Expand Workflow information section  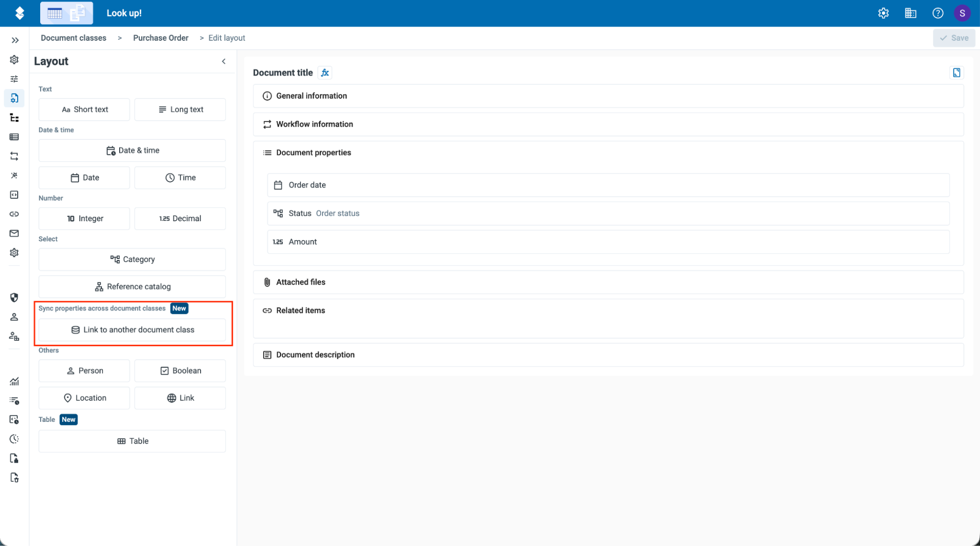pyautogui.click(x=608, y=125)
